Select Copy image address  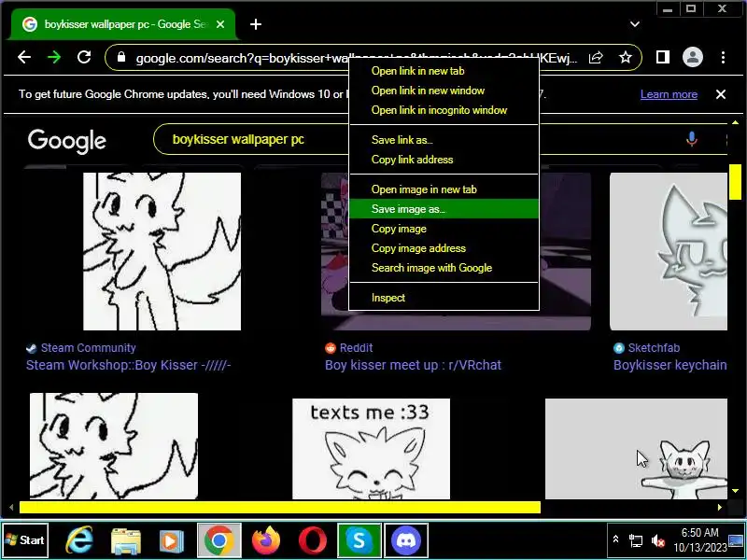coord(444,248)
